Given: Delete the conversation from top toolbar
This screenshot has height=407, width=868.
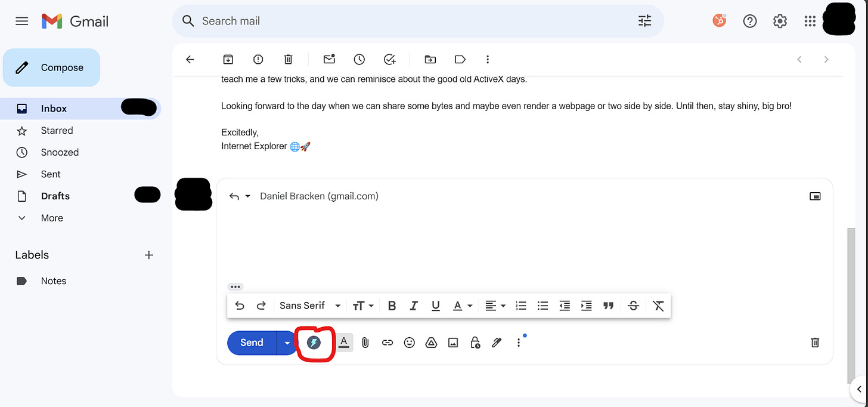Looking at the screenshot, I should [x=288, y=59].
